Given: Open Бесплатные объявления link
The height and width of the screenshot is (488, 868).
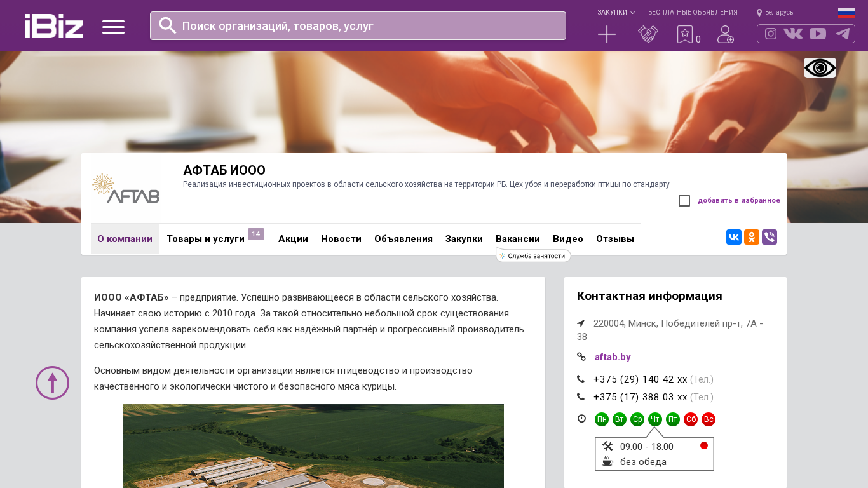Looking at the screenshot, I should point(693,12).
